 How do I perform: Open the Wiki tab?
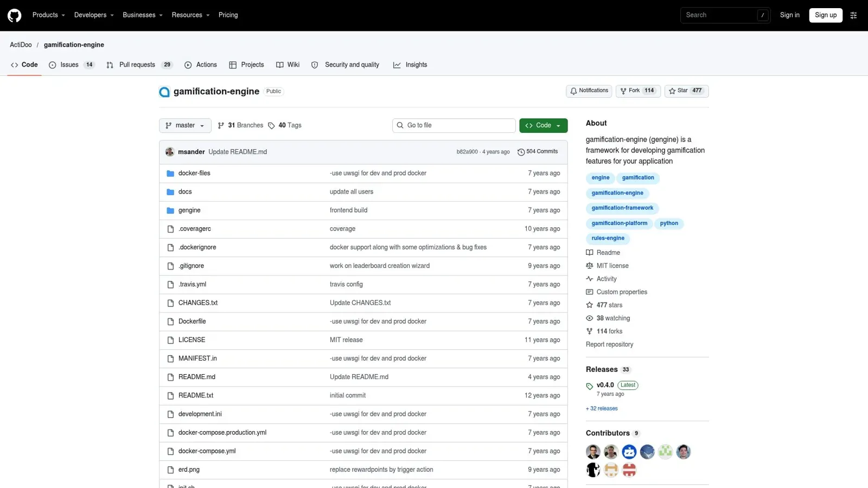tap(288, 65)
